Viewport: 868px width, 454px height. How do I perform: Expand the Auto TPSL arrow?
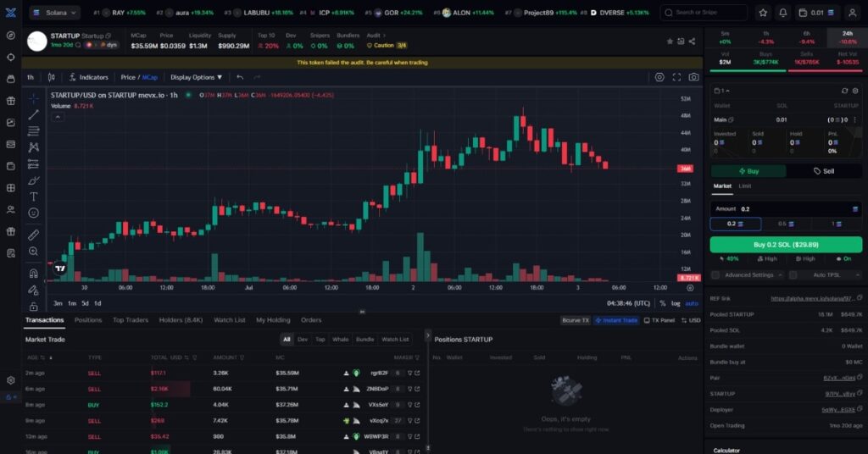click(858, 274)
